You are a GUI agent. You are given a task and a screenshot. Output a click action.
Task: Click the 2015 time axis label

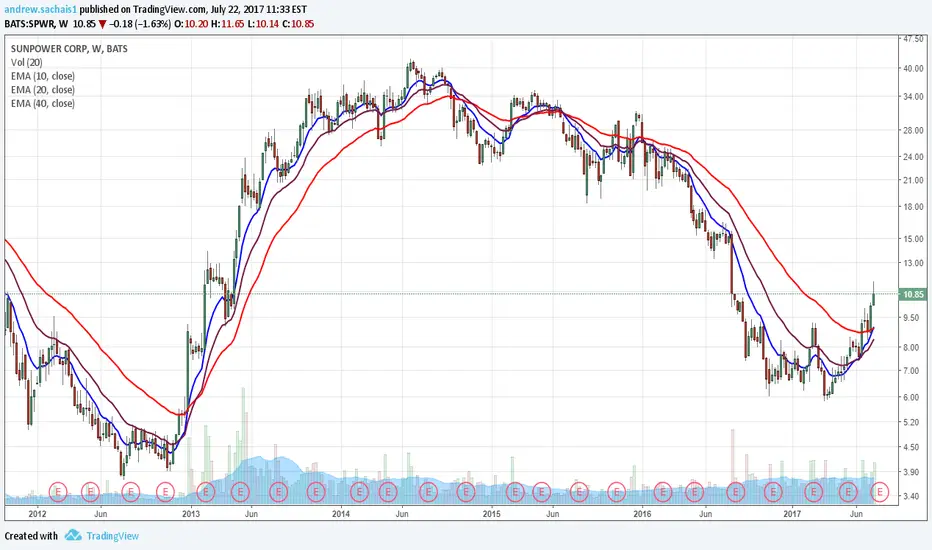(x=492, y=514)
